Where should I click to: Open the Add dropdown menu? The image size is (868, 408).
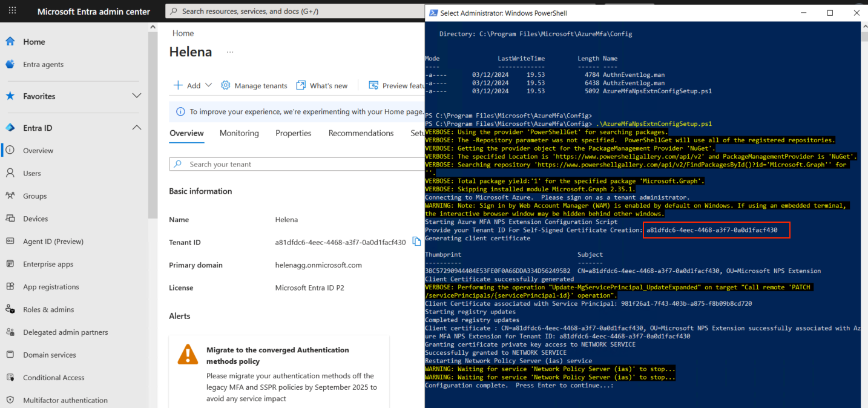[193, 85]
